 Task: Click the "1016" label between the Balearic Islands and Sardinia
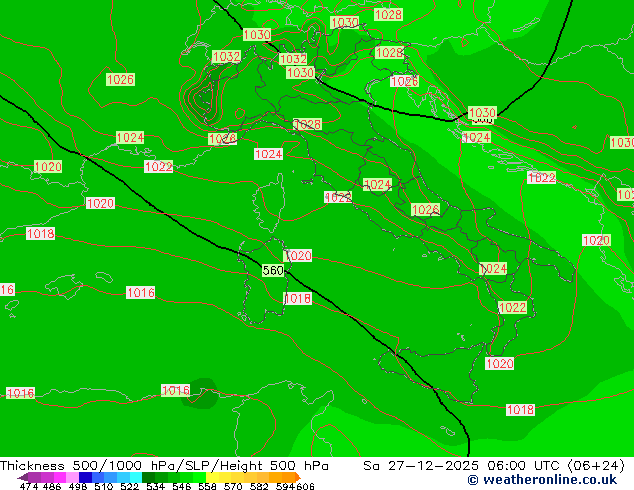point(141,292)
